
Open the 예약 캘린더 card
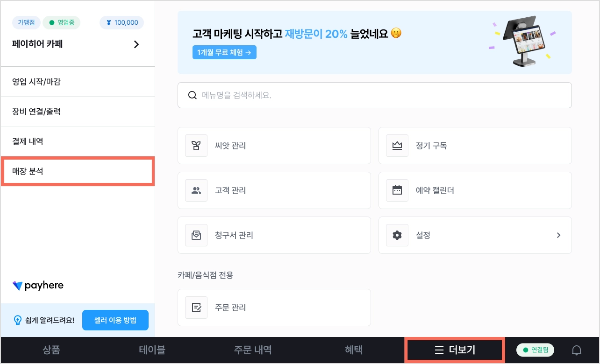tap(475, 190)
